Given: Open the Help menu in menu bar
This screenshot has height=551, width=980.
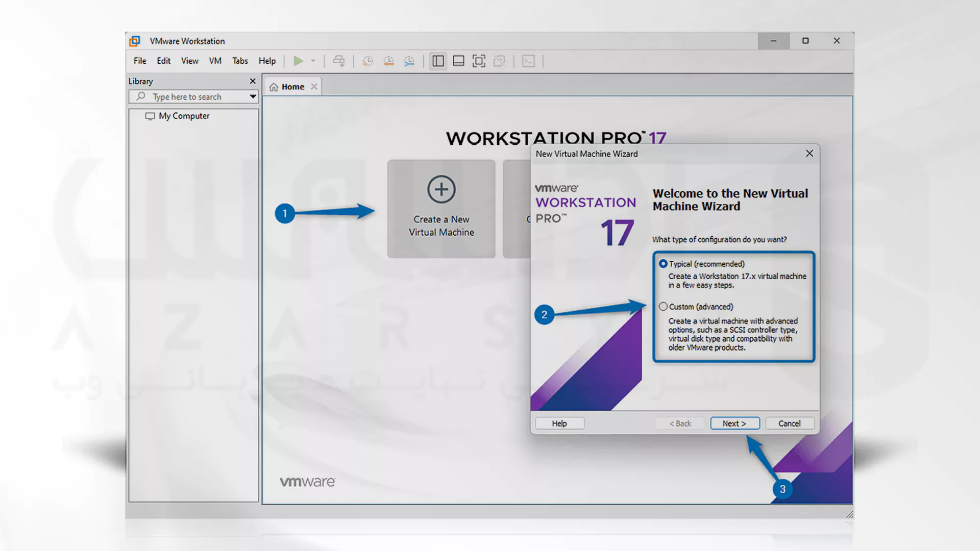Looking at the screenshot, I should [x=267, y=61].
